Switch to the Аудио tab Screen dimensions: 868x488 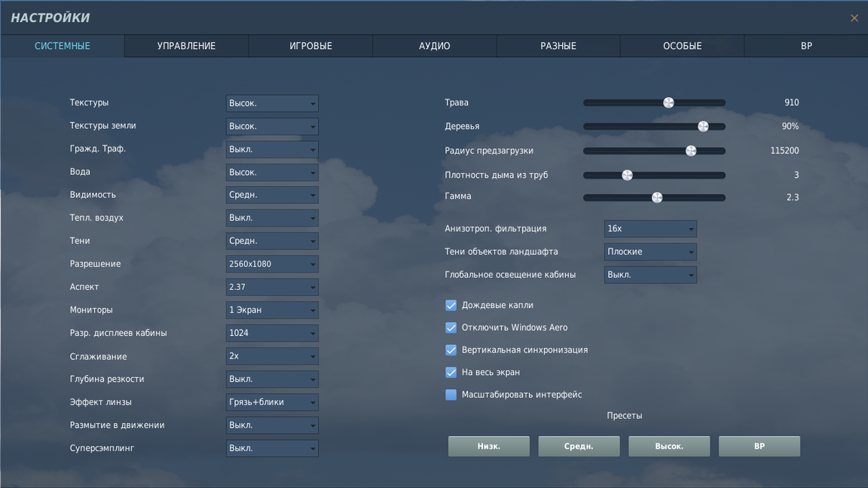435,46
